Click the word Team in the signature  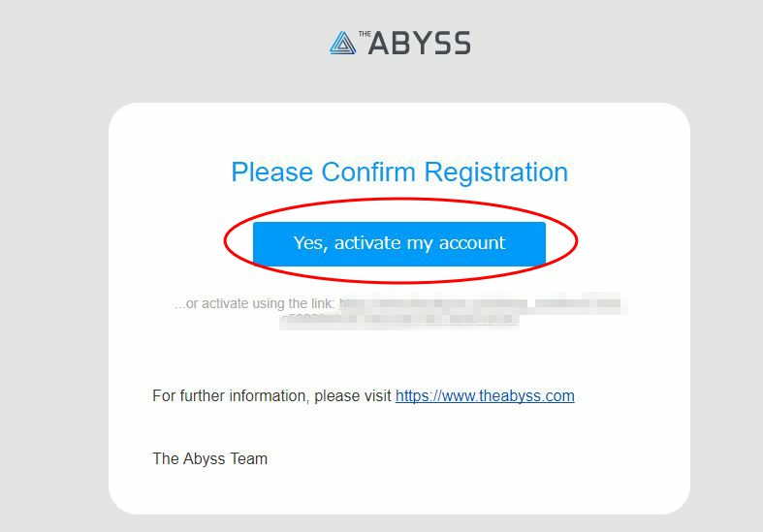(x=248, y=458)
